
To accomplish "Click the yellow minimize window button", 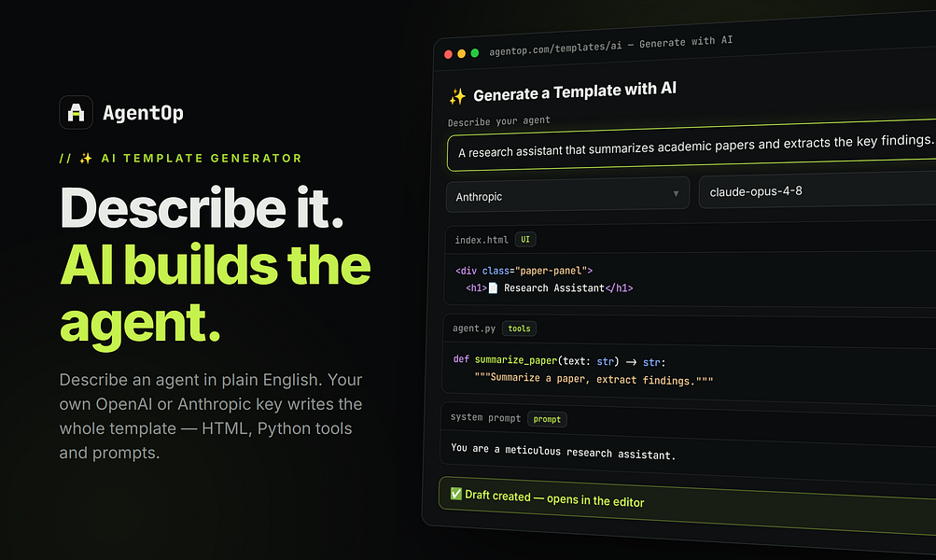I will (461, 54).
